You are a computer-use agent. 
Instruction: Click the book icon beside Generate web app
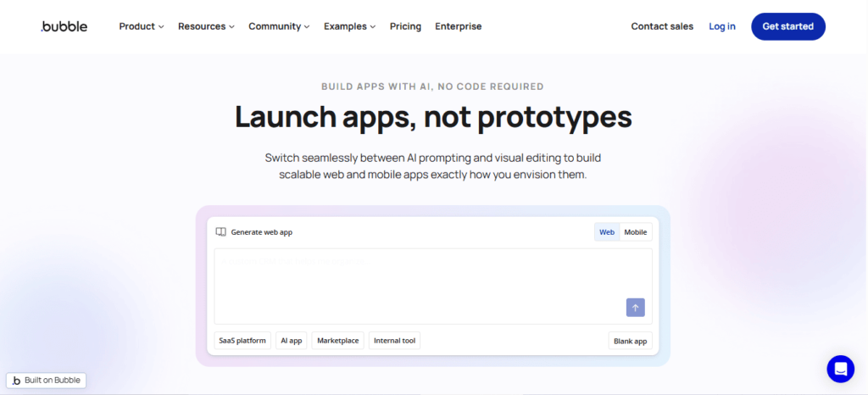tap(220, 232)
